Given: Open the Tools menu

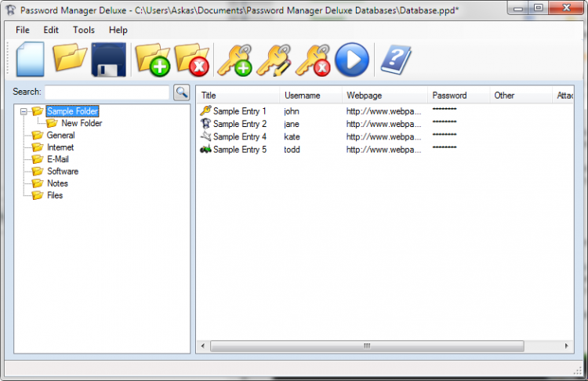Looking at the screenshot, I should coord(84,30).
